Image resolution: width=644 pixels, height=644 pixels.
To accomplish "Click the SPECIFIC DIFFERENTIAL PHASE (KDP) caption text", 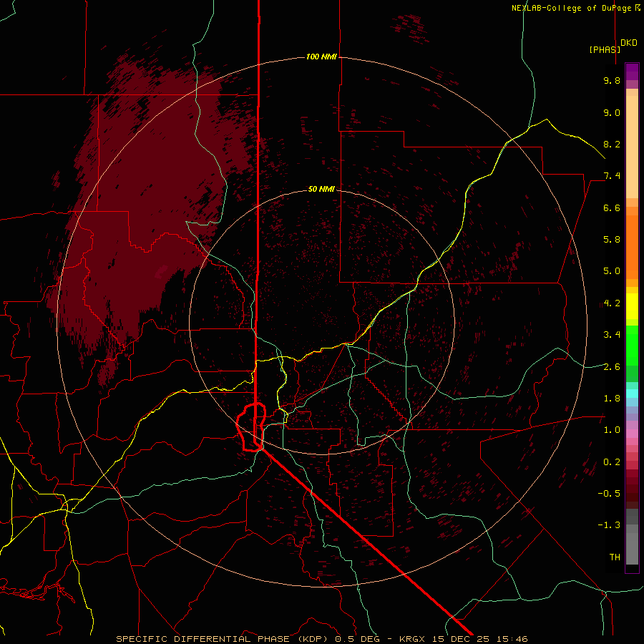I will pyautogui.click(x=223, y=639).
